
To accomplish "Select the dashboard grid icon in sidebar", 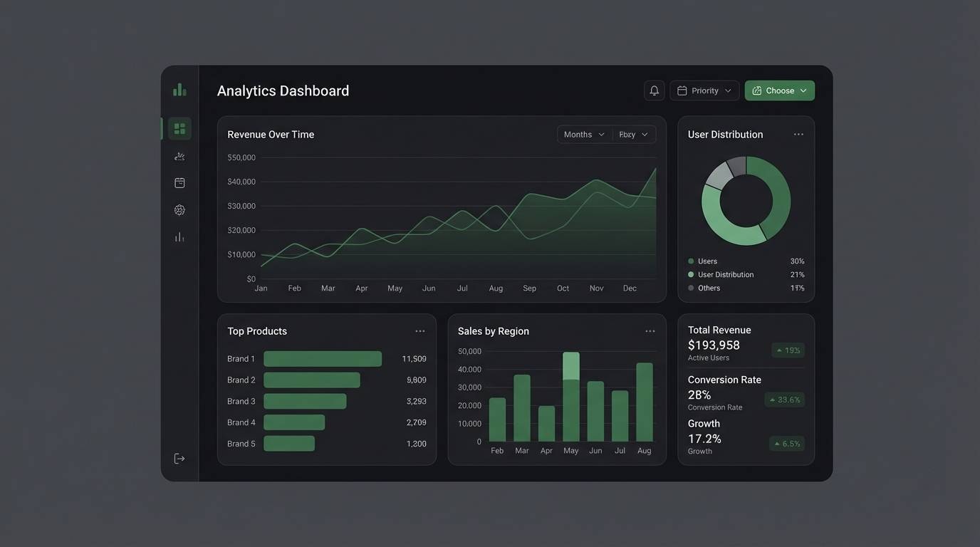I will coord(179,127).
